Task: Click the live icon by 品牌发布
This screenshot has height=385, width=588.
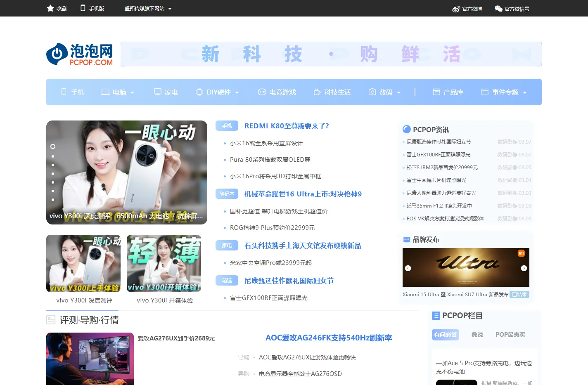Action: (407, 239)
